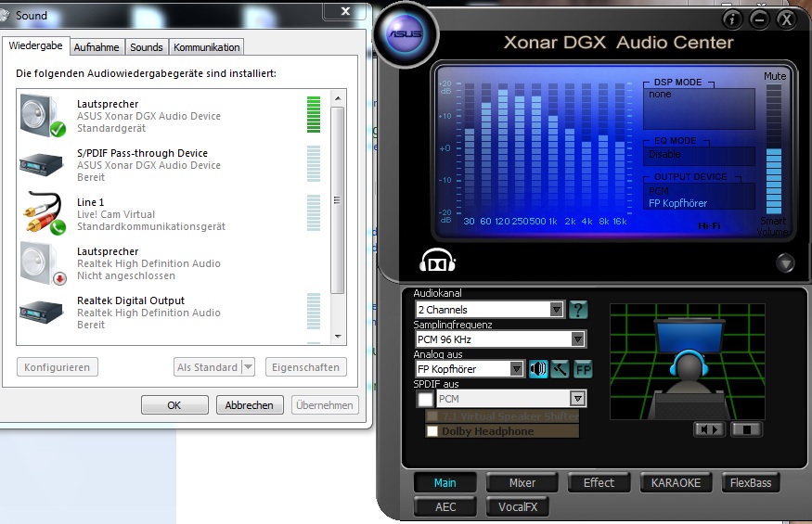
Task: Click the master volume level bar
Action: (x=773, y=149)
